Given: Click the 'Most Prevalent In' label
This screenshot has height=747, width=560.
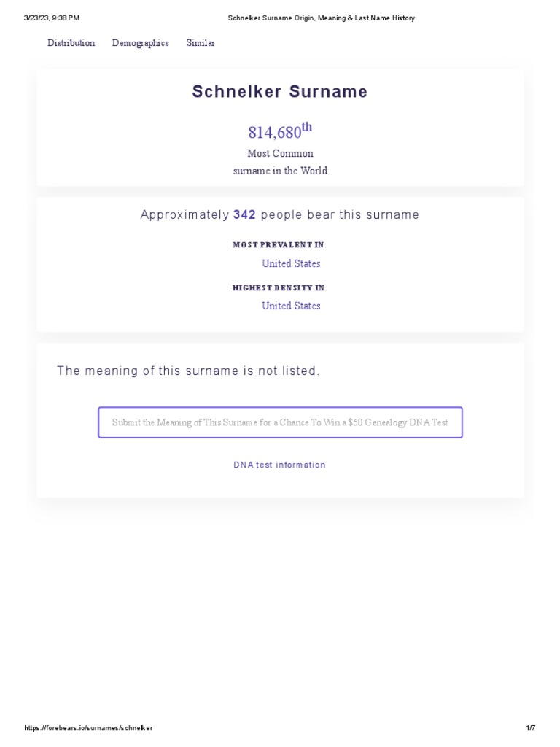Looking at the screenshot, I should coord(279,245).
